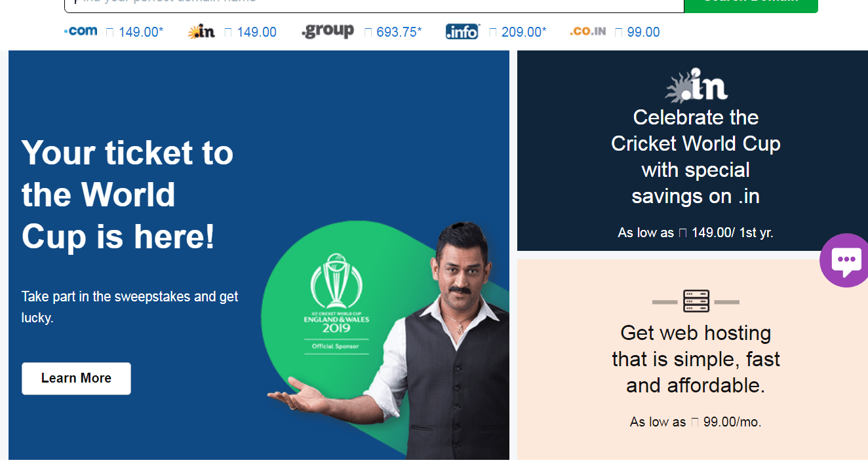The width and height of the screenshot is (868, 471).
Task: Open the Celebrate the Cricket World Cup promo
Action: click(x=696, y=157)
